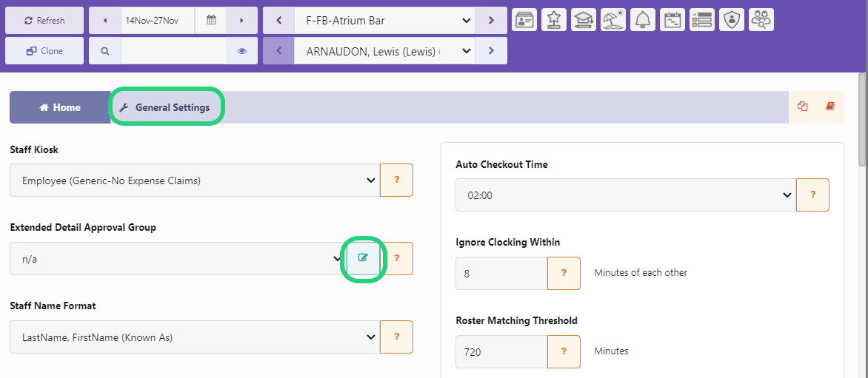Open the checklist task list icon
Image resolution: width=868 pixels, height=378 pixels.
(x=701, y=20)
